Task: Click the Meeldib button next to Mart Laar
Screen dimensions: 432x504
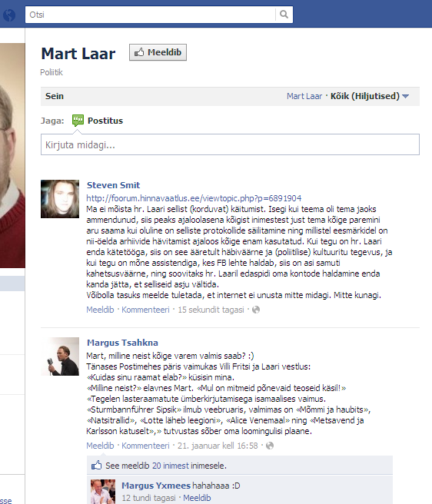Action: click(158, 52)
